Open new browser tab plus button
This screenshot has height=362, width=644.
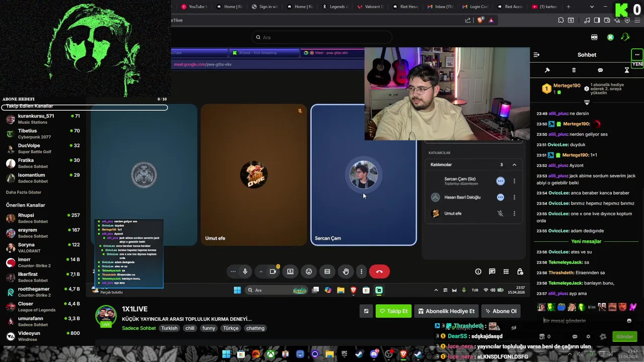(569, 7)
